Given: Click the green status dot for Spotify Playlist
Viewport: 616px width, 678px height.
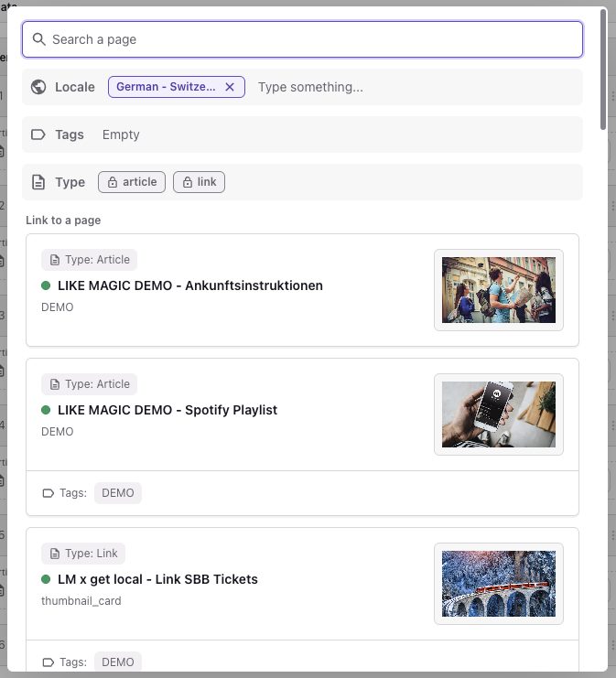Looking at the screenshot, I should tap(46, 410).
